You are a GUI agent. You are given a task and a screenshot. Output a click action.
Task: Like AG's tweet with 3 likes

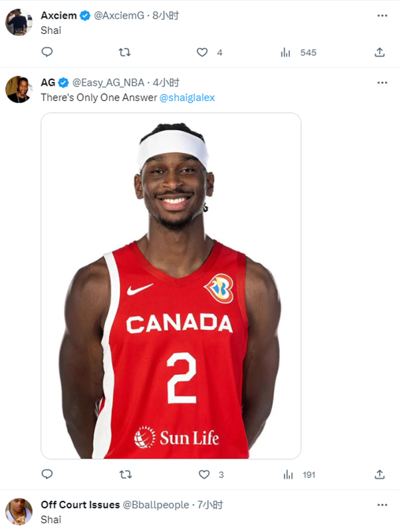pyautogui.click(x=204, y=474)
